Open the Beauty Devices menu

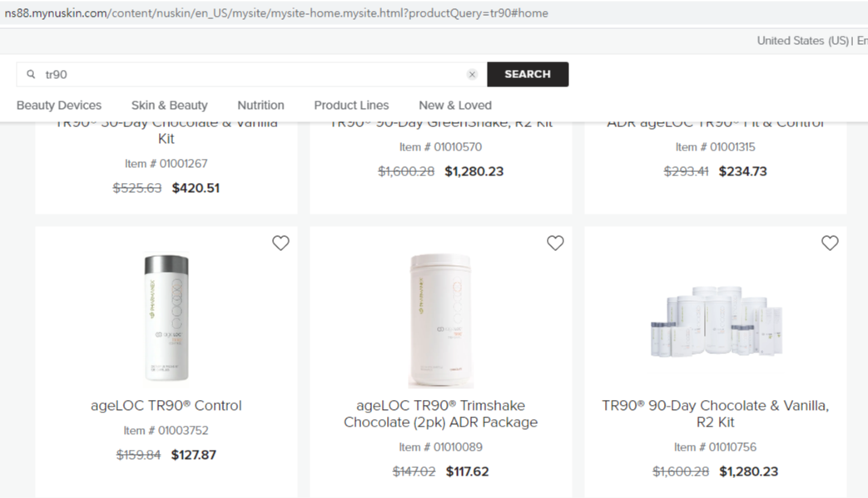click(59, 105)
